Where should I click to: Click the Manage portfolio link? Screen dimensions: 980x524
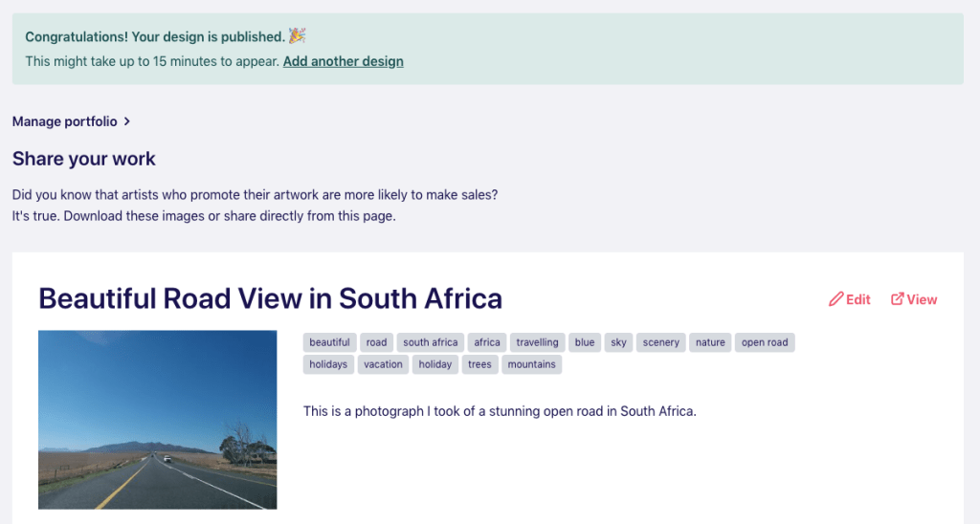(65, 121)
